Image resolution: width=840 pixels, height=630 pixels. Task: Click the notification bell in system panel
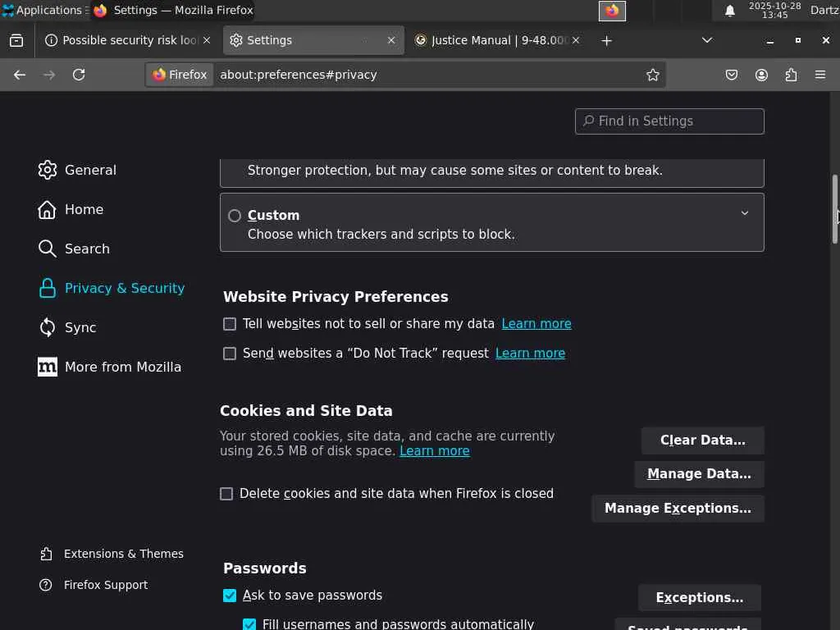729,11
